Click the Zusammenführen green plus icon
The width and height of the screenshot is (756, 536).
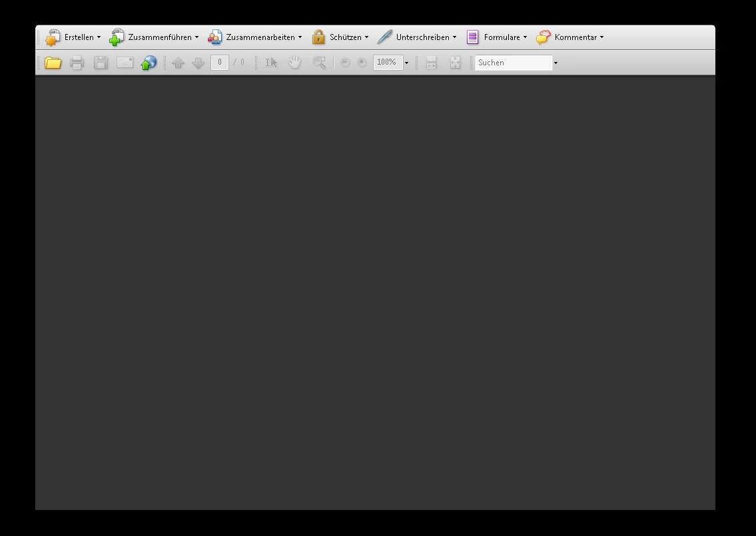tap(117, 37)
